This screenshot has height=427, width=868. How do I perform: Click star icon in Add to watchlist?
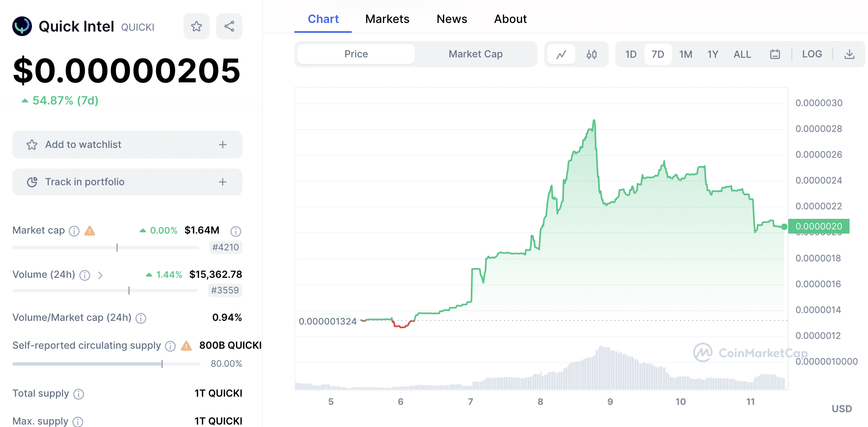coord(32,145)
